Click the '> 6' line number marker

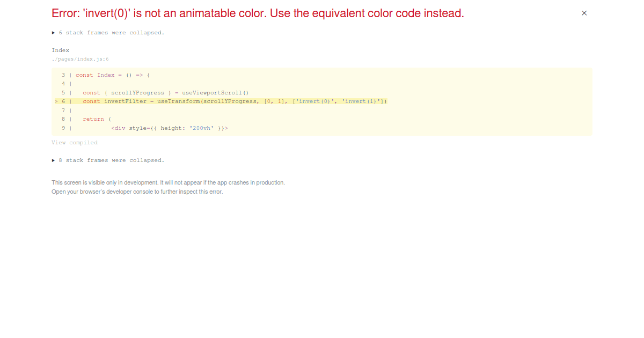click(x=59, y=101)
